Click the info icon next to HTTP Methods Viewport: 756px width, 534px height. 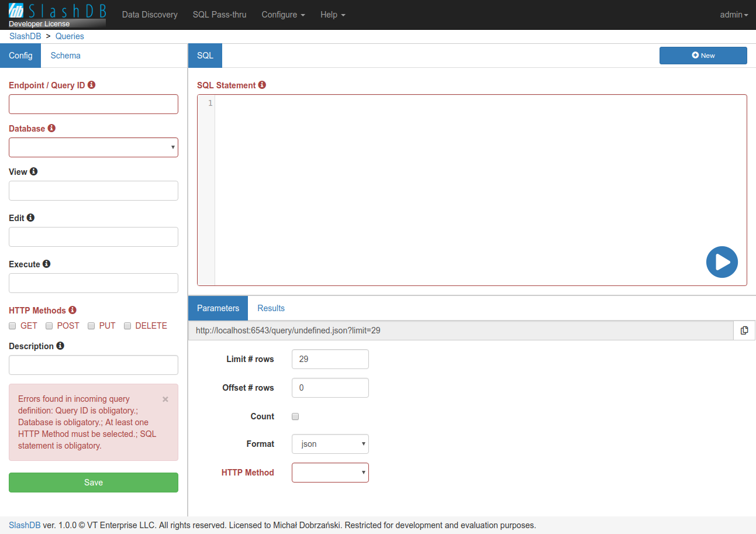pos(73,310)
